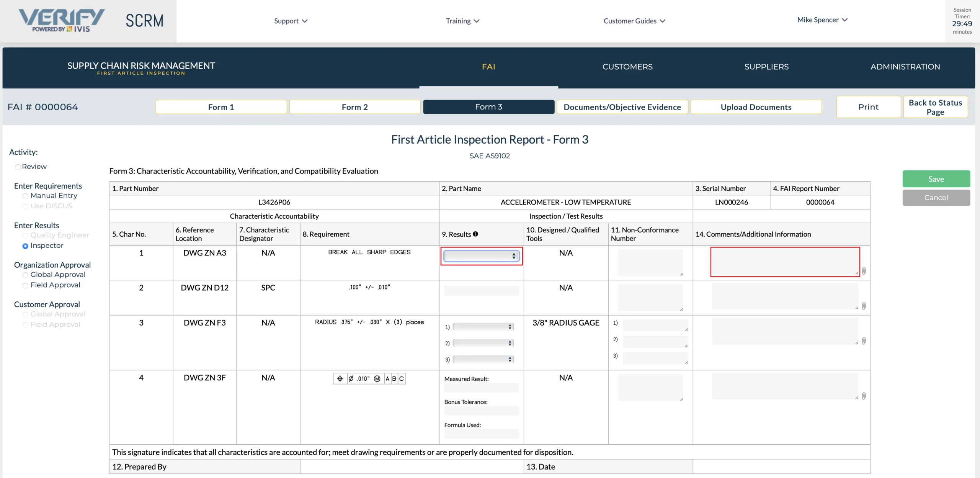Switch to Form 2
Viewport: 980px width, 478px height.
point(354,107)
